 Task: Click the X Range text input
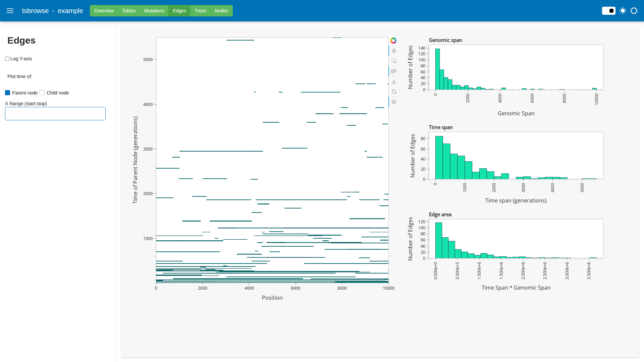pos(55,114)
